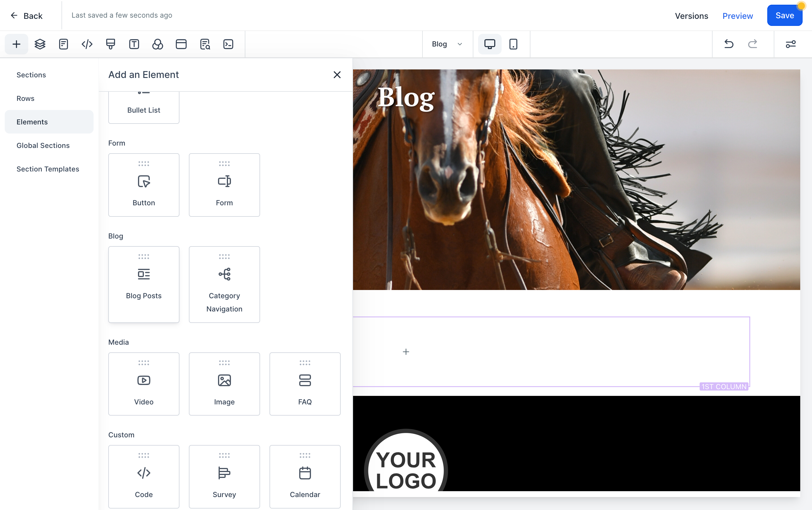
Task: Open the typography T icon
Action: coord(134,44)
